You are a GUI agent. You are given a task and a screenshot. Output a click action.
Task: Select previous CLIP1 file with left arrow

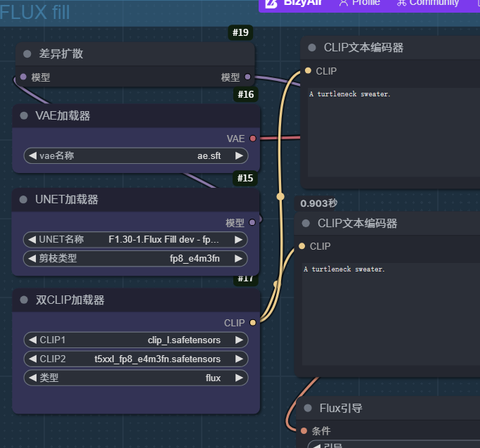pyautogui.click(x=32, y=340)
